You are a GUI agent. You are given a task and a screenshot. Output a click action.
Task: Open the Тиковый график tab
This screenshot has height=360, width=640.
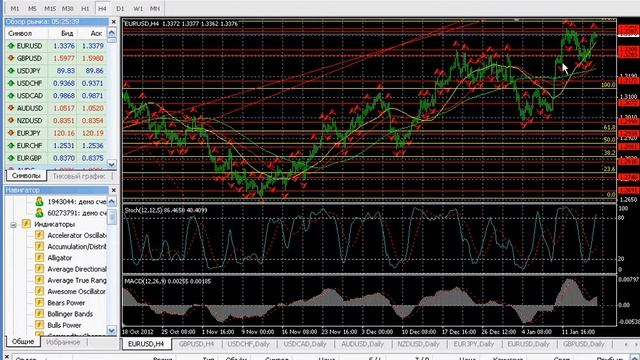tap(79, 176)
